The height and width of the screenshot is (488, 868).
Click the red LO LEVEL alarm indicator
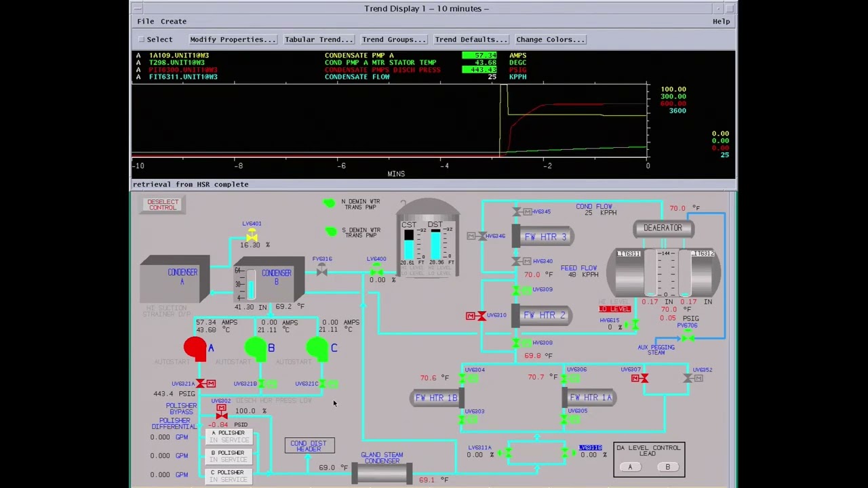tap(615, 309)
